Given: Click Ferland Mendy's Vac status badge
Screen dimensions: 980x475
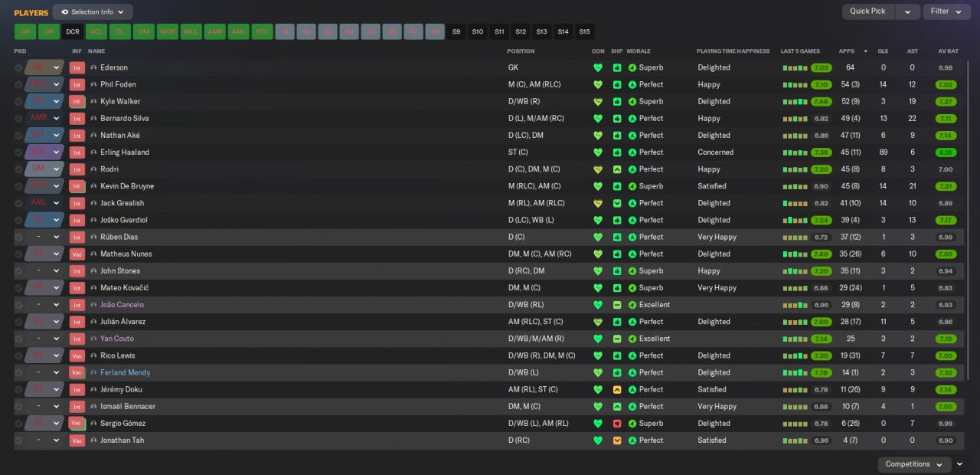Looking at the screenshot, I should [x=77, y=372].
